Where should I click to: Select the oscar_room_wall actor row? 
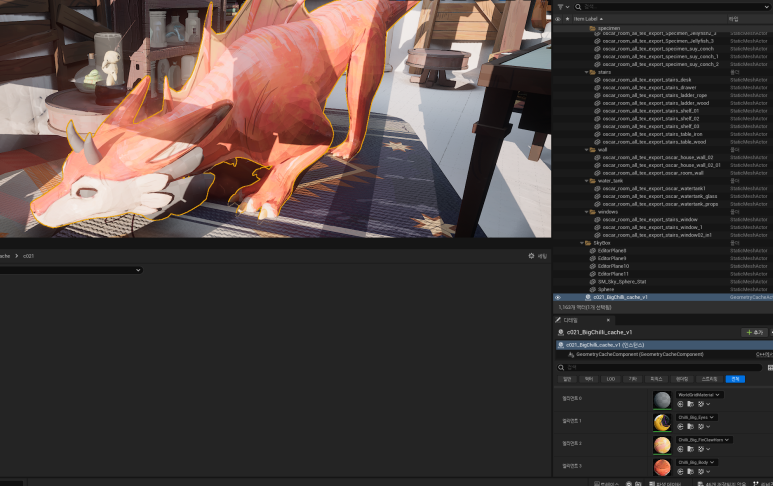663,173
